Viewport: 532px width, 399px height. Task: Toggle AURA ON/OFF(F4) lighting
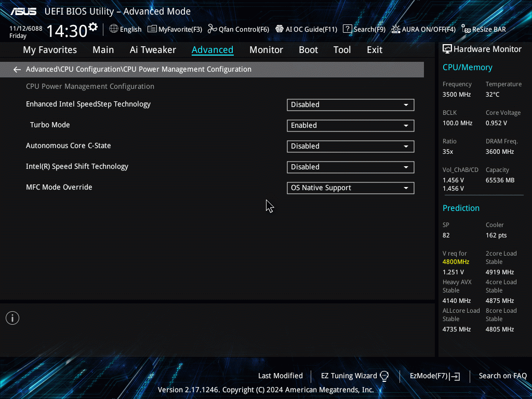click(x=396, y=29)
